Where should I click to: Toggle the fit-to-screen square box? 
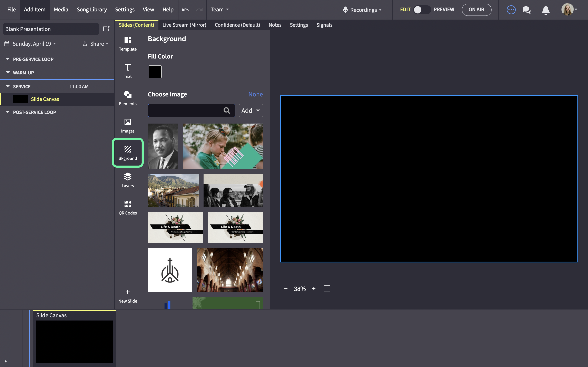tap(327, 289)
